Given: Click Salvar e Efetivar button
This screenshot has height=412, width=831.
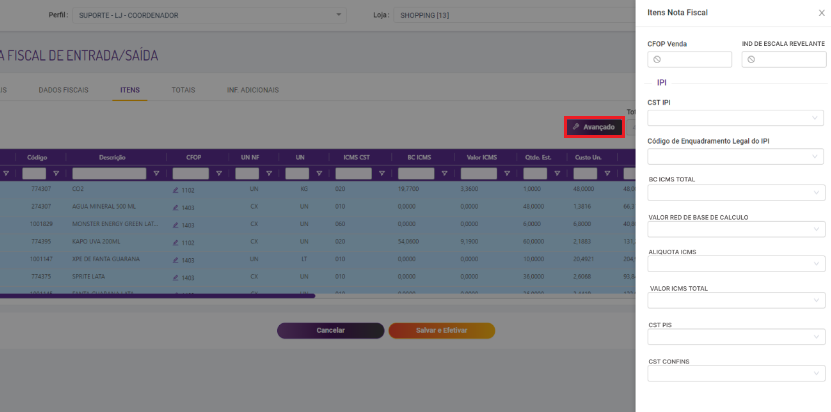Looking at the screenshot, I should (441, 330).
